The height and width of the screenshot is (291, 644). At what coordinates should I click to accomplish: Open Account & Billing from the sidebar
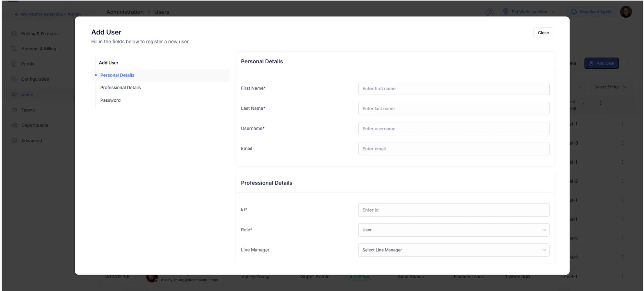click(x=14, y=48)
